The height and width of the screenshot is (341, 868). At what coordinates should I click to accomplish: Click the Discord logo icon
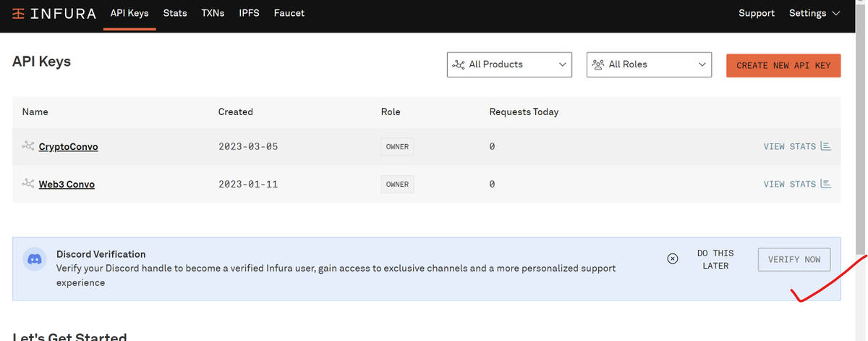pos(34,259)
